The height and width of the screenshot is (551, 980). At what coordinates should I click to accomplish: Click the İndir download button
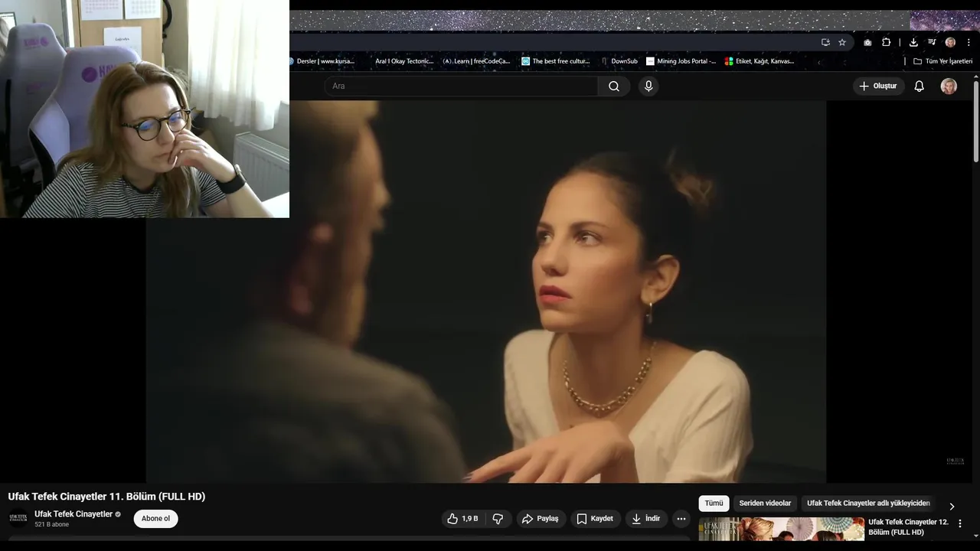[x=645, y=519]
